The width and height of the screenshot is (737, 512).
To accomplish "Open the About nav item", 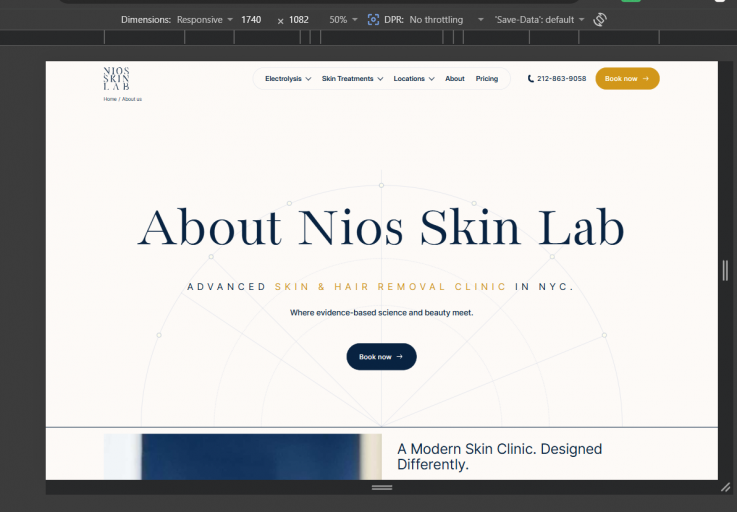I will click(x=455, y=79).
